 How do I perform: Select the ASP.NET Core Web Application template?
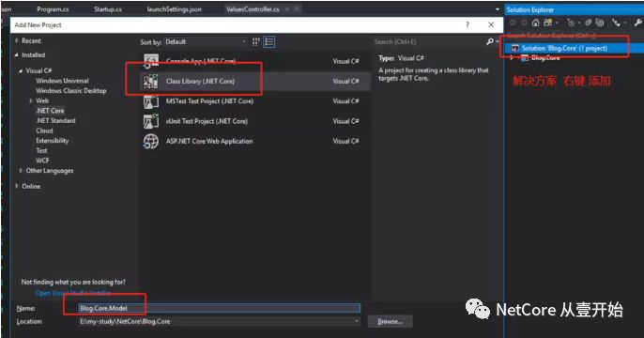255,141
